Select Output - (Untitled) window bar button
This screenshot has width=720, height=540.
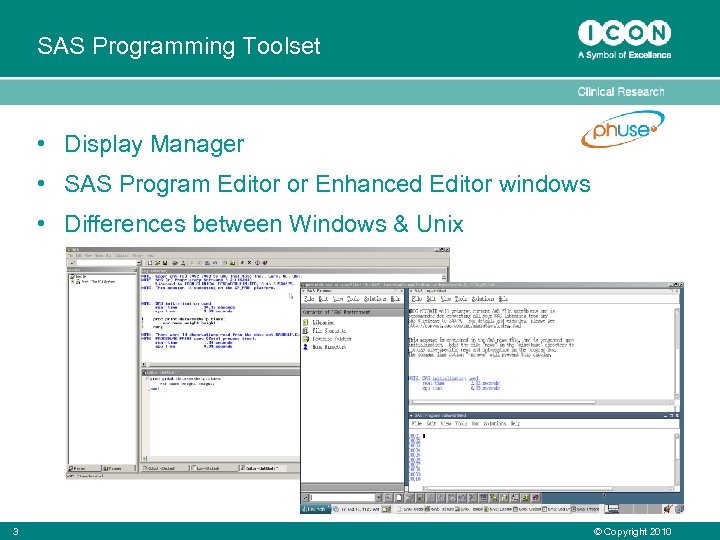pyautogui.click(x=164, y=468)
